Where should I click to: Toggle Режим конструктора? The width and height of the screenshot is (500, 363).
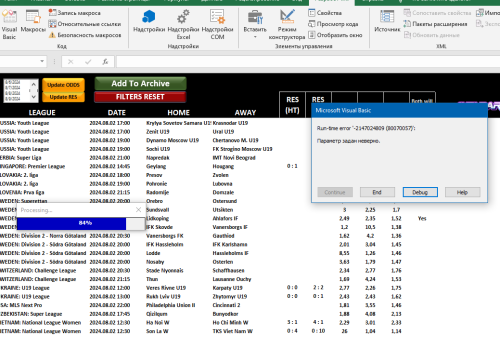tap(287, 25)
